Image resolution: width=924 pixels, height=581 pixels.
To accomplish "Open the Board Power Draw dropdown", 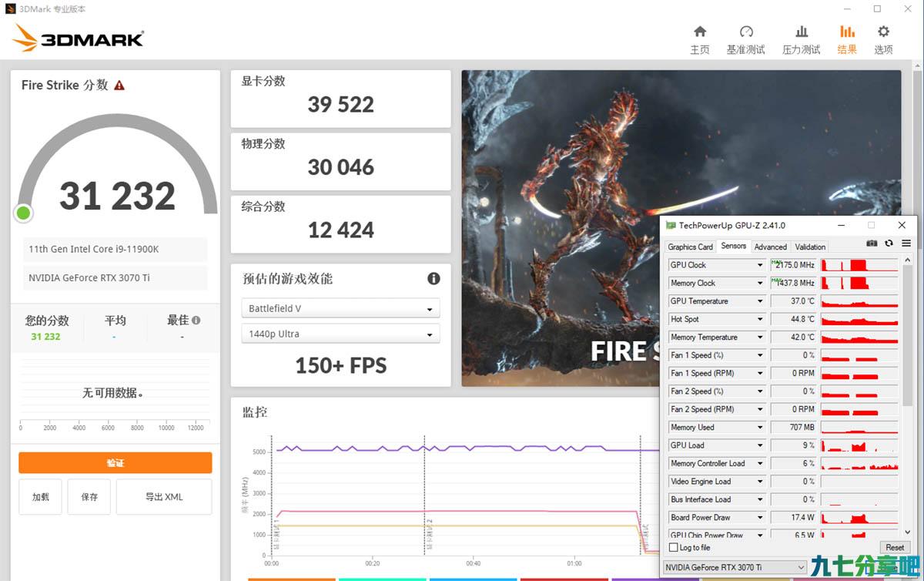I will 760,517.
